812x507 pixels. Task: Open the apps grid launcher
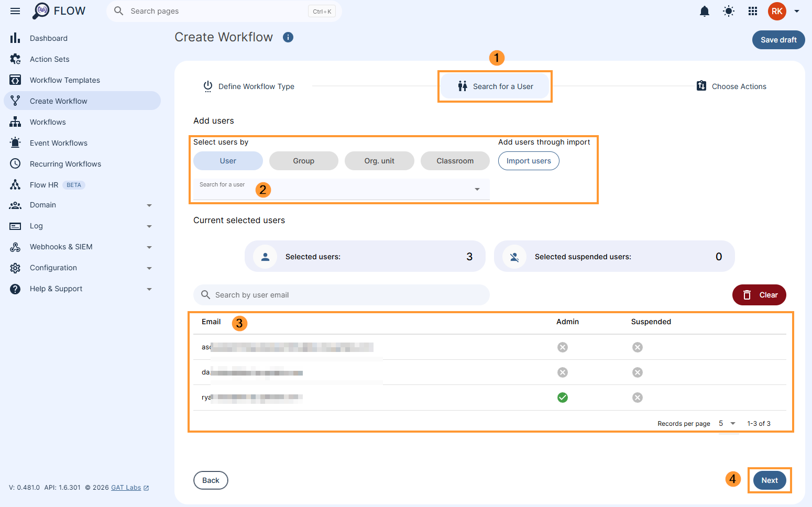point(753,11)
